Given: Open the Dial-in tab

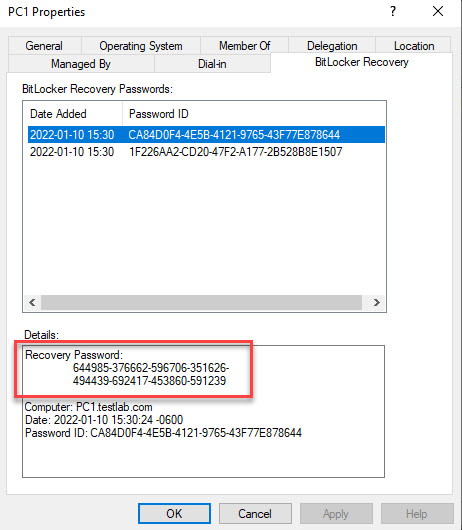Looking at the screenshot, I should [x=212, y=64].
